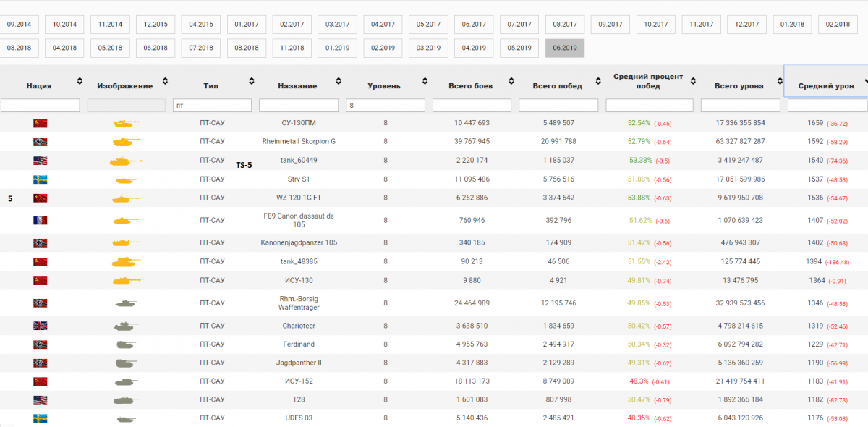Click the Тип filter field containing пт
The image size is (868, 427).
(x=212, y=106)
